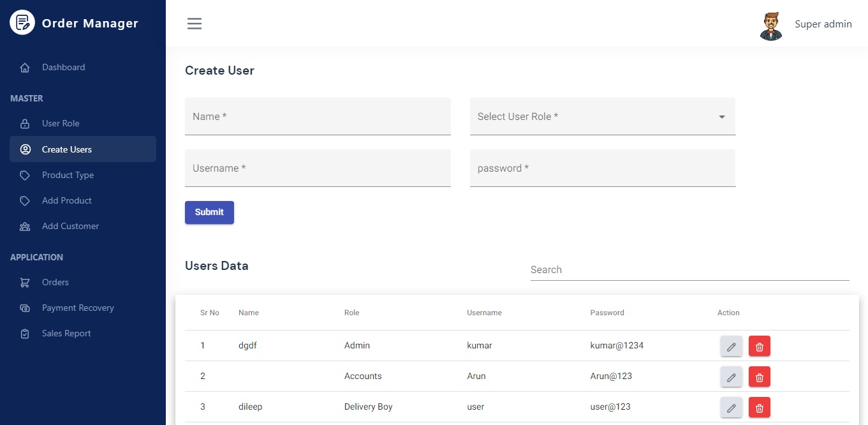Delete the Delivery Boy user dileep
868x425 pixels.
(759, 407)
